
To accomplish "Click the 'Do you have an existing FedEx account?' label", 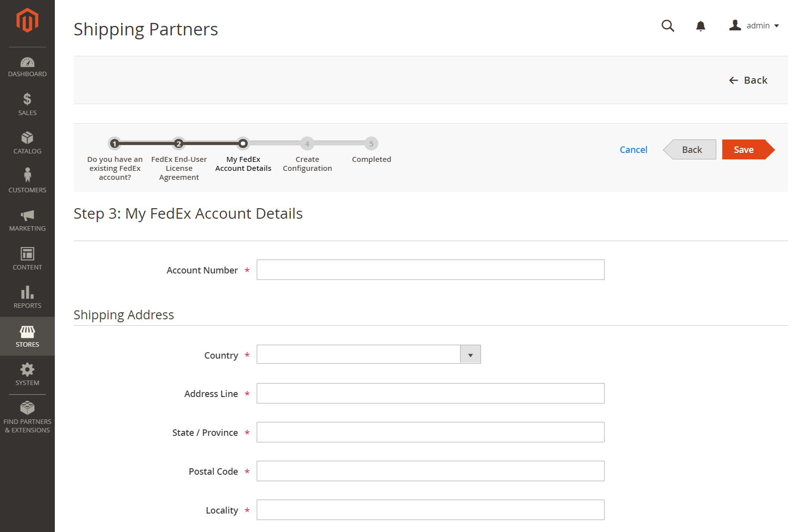I will (115, 168).
